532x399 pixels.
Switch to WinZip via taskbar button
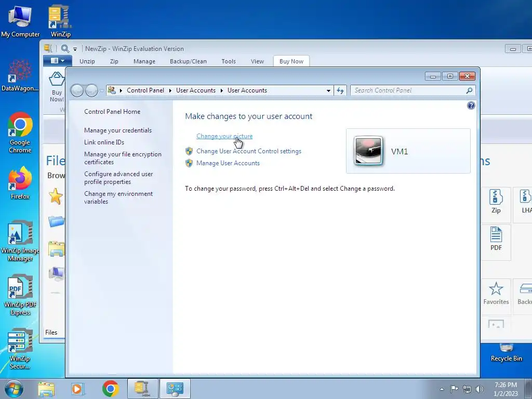pos(142,389)
